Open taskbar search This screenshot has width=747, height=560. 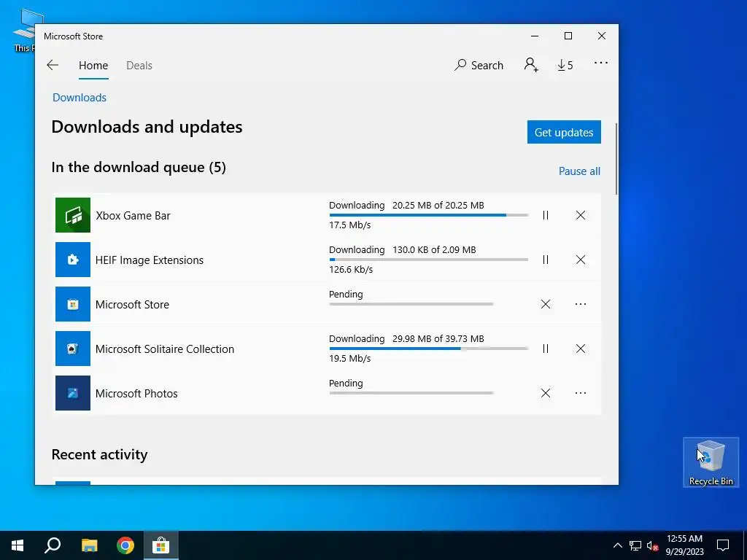53,545
